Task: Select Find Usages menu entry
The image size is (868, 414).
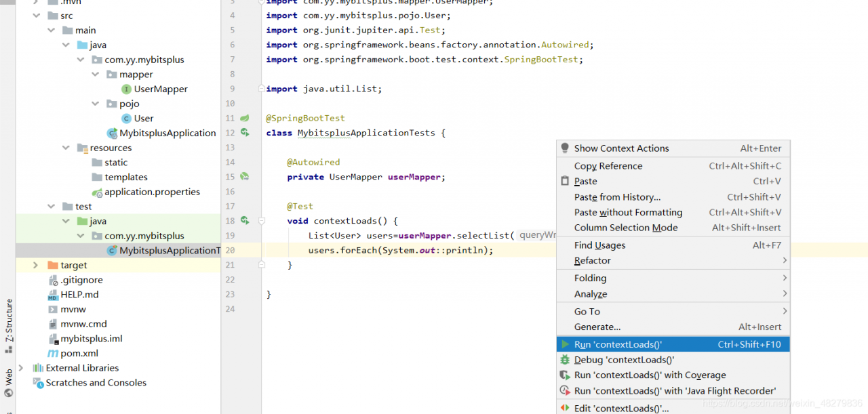Action: click(x=599, y=245)
